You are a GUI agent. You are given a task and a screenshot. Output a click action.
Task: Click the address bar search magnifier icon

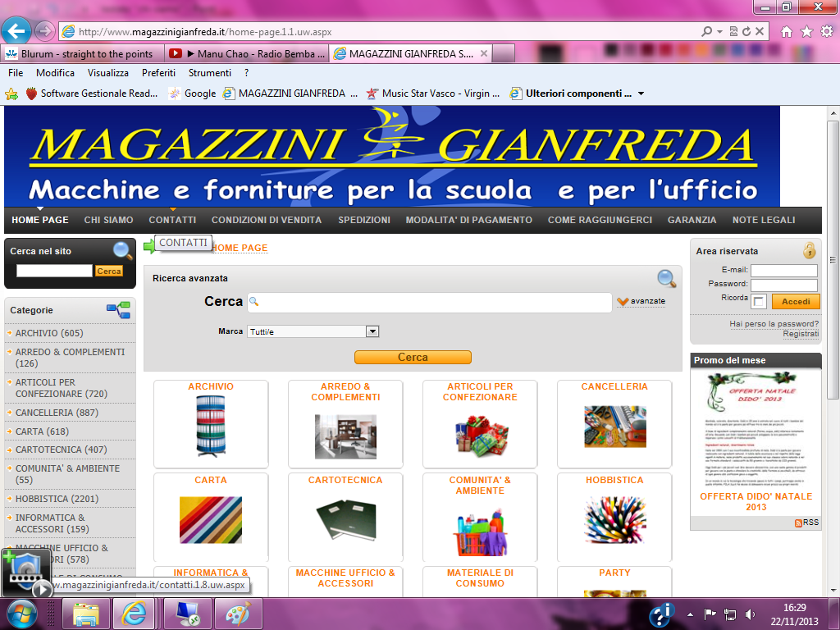point(707,32)
